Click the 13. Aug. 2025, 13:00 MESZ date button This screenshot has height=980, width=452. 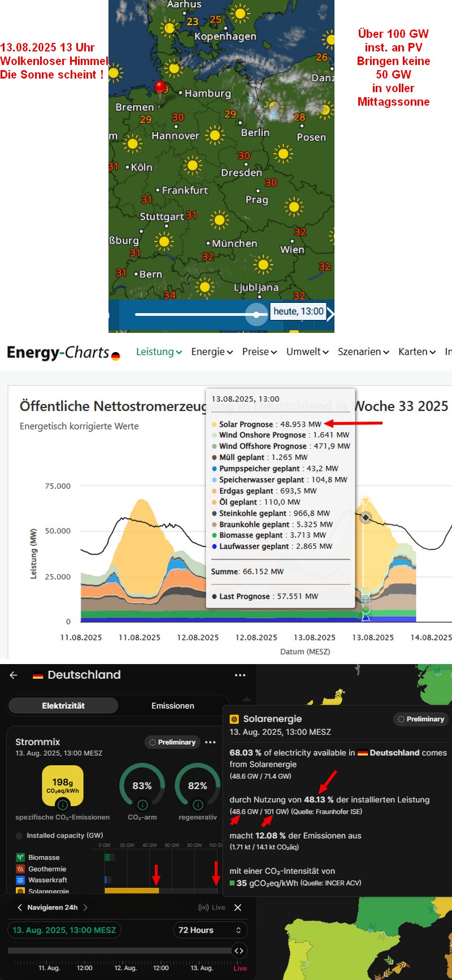pyautogui.click(x=64, y=930)
